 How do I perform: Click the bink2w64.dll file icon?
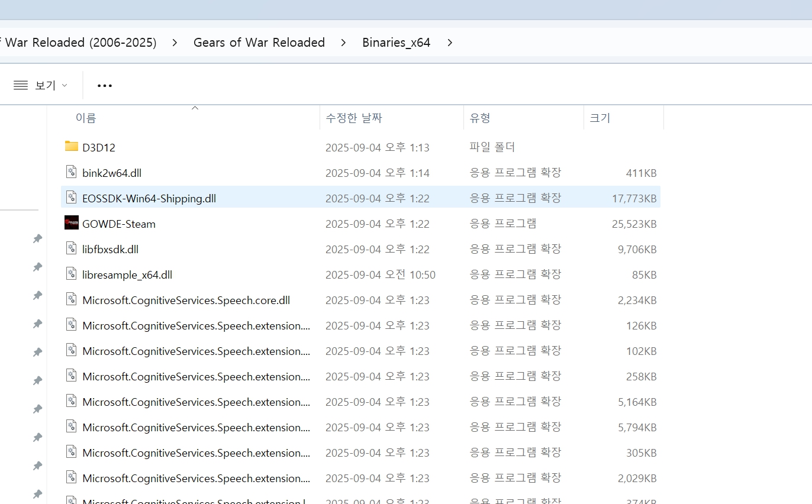(x=72, y=172)
